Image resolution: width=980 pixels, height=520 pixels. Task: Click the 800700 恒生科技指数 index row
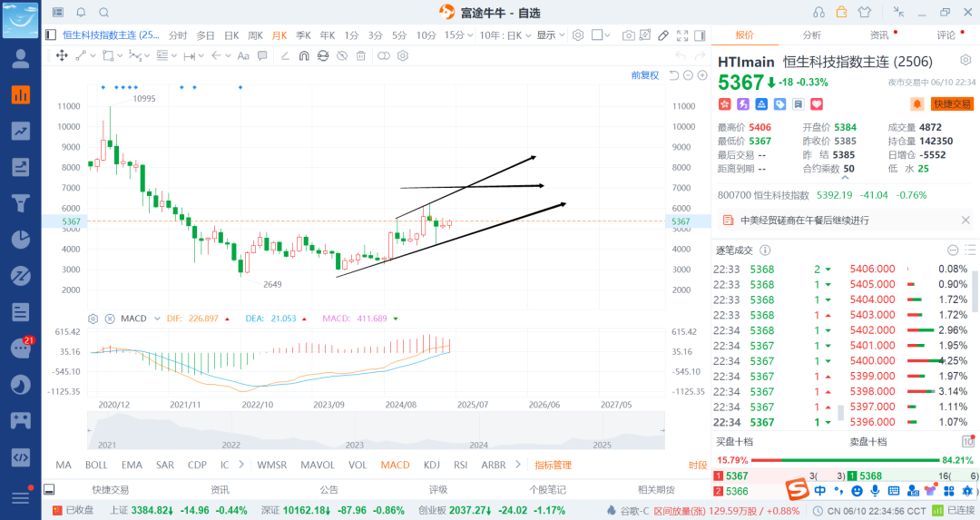(x=822, y=195)
